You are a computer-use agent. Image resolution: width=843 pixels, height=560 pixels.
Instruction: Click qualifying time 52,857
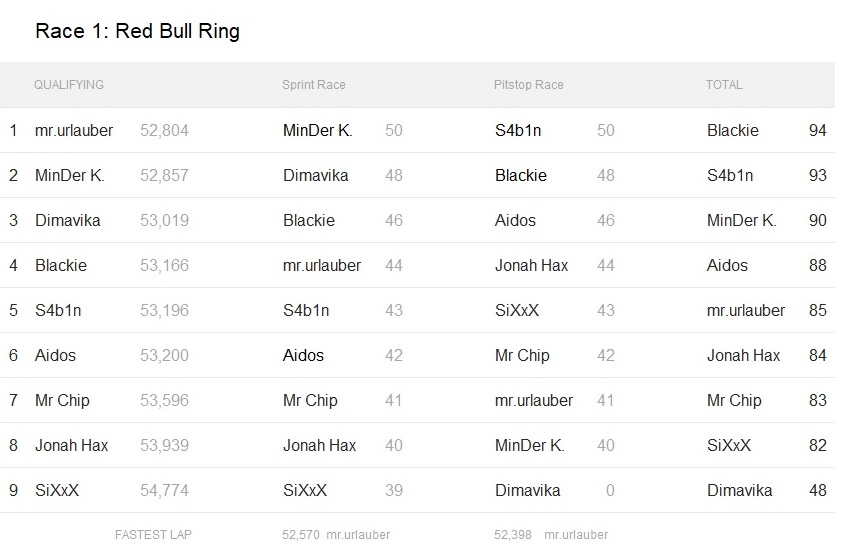164,176
